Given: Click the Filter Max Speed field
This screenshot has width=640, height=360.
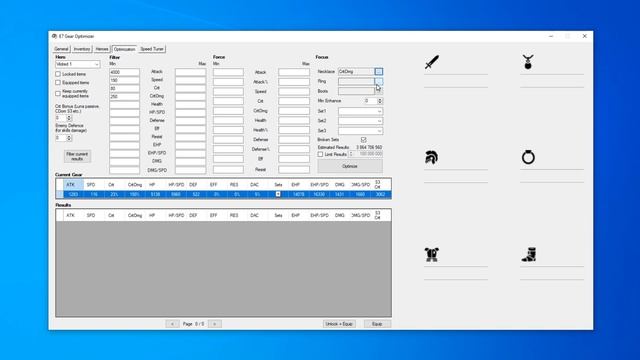Looking at the screenshot, I should [191, 80].
